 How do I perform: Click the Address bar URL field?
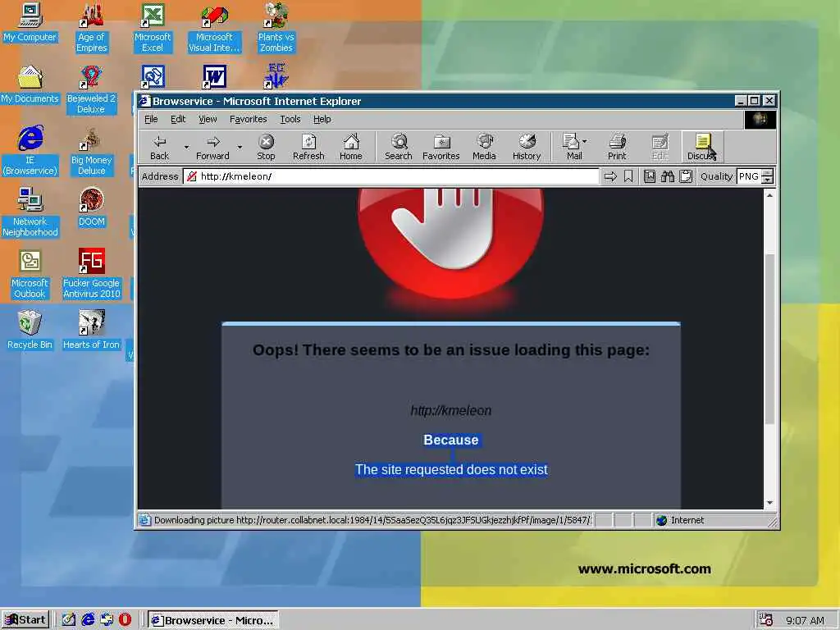pos(391,176)
